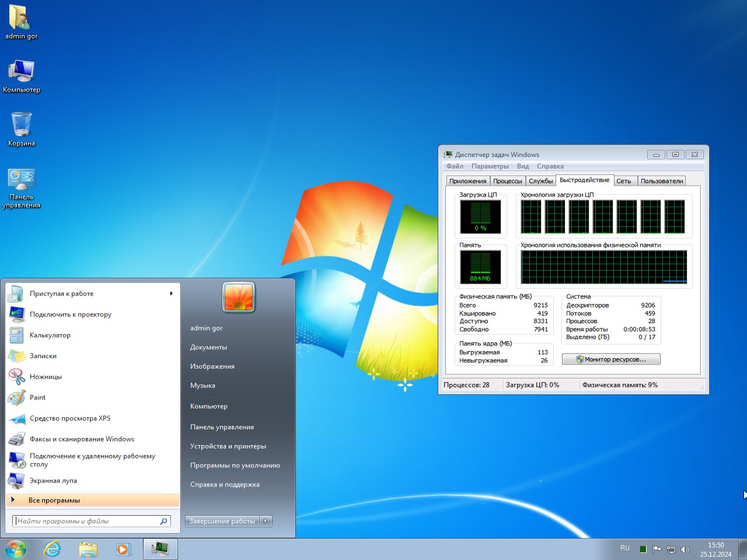This screenshot has height=560, width=747.
Task: Open Sticky Notes (Записки)
Action: tap(43, 356)
